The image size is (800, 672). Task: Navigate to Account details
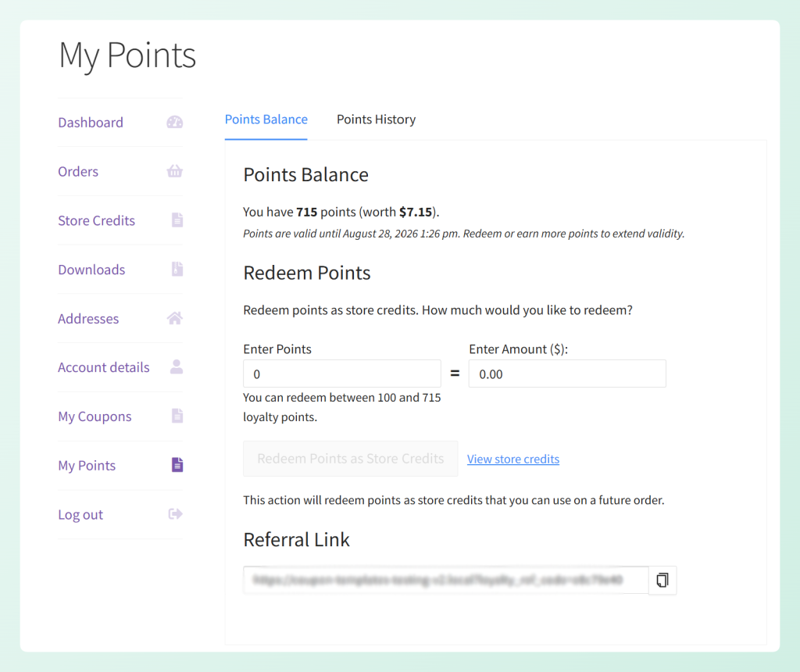(103, 367)
